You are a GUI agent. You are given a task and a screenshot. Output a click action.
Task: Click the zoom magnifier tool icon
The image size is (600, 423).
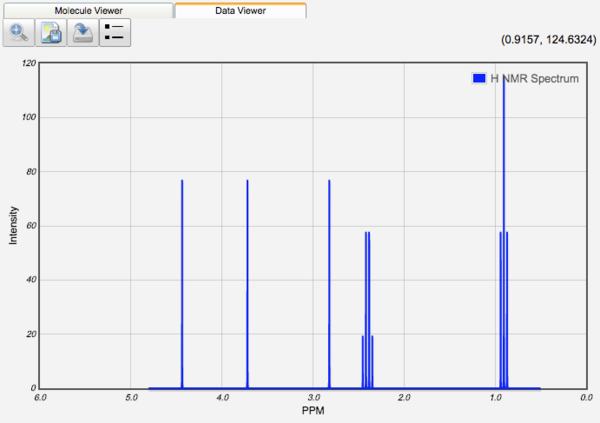click(19, 35)
